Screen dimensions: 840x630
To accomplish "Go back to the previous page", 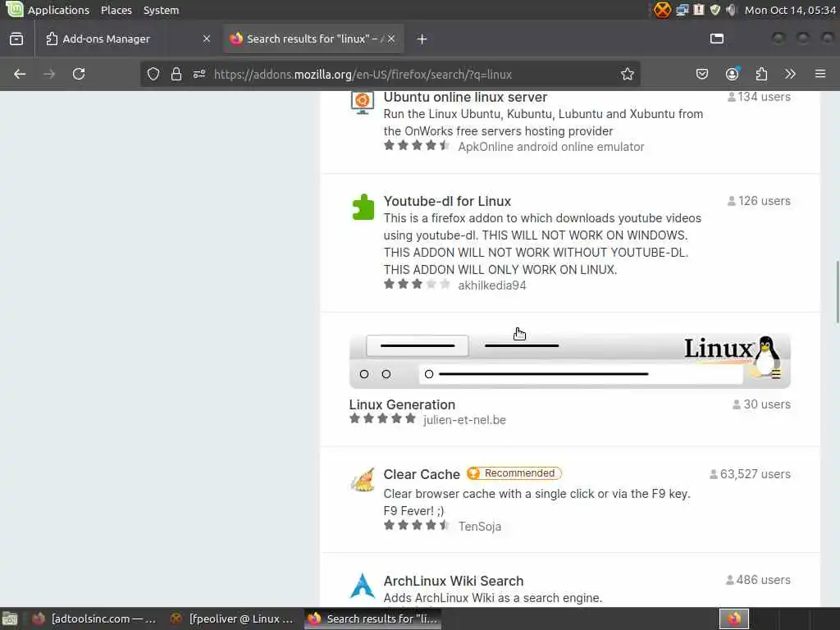I will (20, 74).
